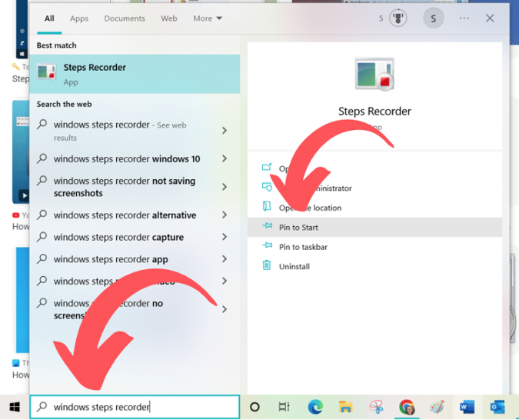Open the S user account avatar

pos(434,18)
